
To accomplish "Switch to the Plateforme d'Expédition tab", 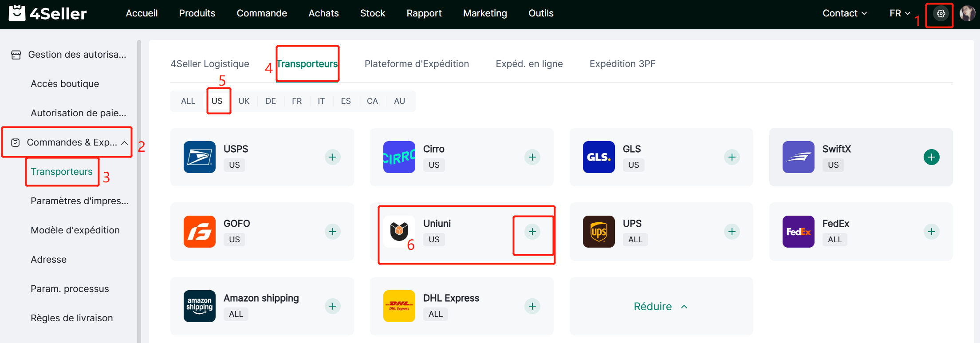I will tap(417, 64).
